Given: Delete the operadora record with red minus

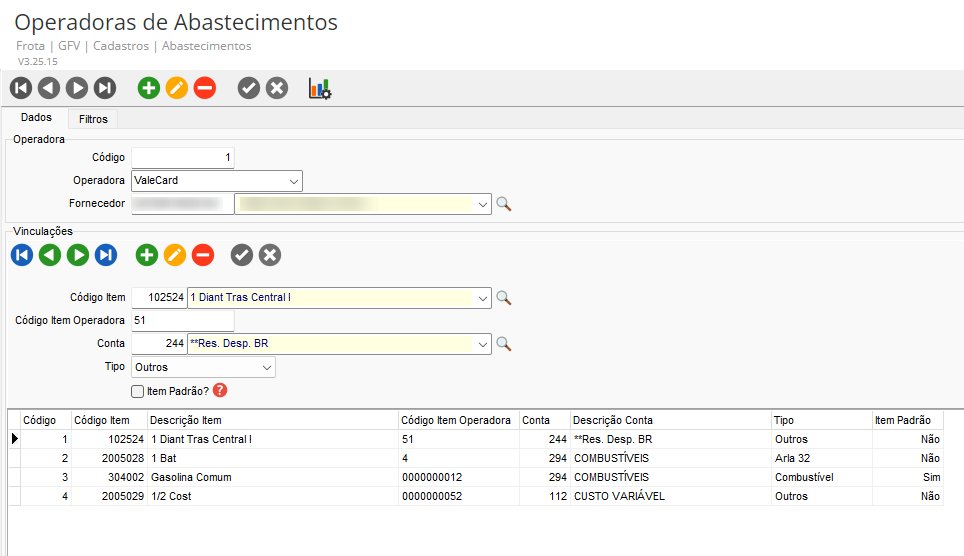Looking at the screenshot, I should pos(205,88).
